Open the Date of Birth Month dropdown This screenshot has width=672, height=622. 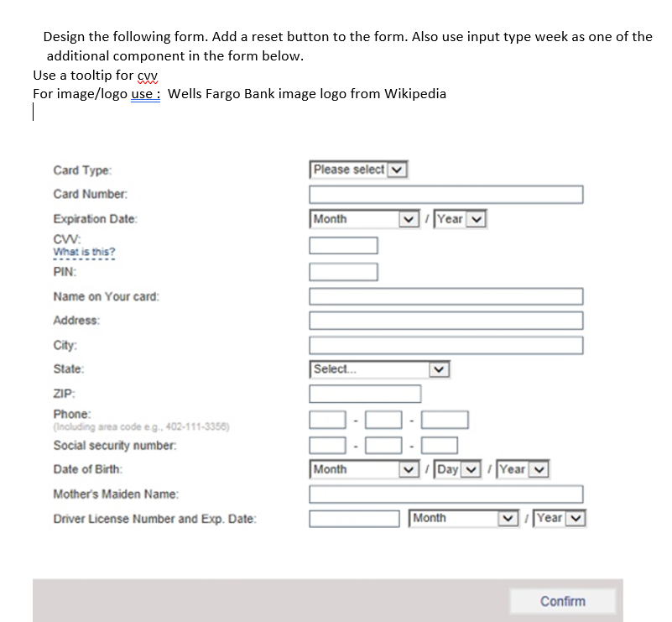click(x=364, y=468)
